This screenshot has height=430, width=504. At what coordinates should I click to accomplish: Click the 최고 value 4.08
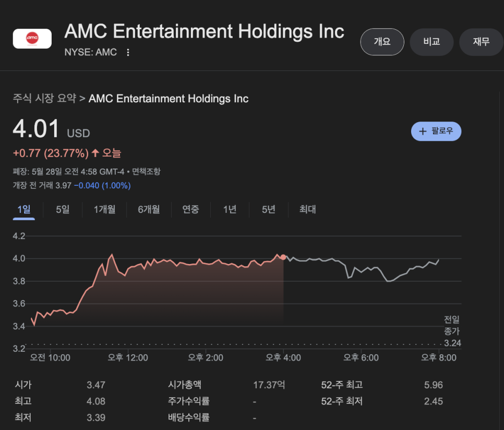coord(96,401)
